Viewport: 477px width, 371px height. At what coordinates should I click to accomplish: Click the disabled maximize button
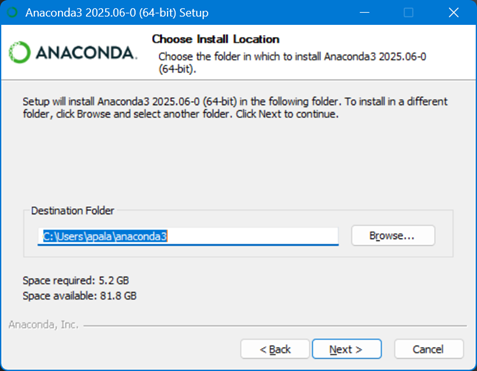coord(409,13)
